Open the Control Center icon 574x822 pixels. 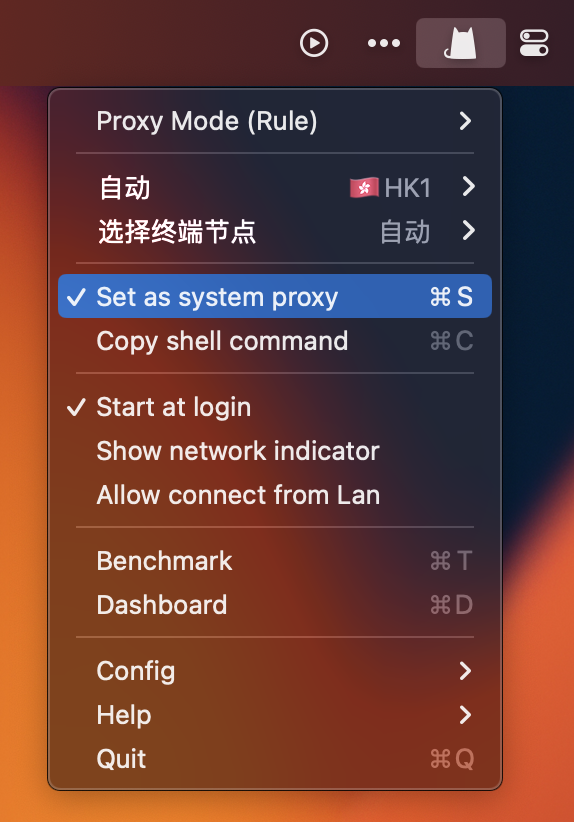534,43
